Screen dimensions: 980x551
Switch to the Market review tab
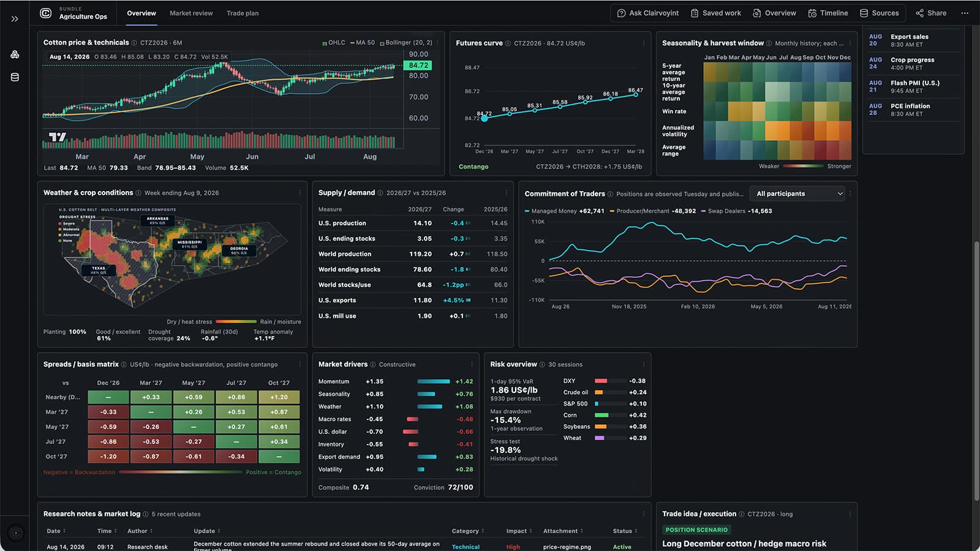[191, 13]
